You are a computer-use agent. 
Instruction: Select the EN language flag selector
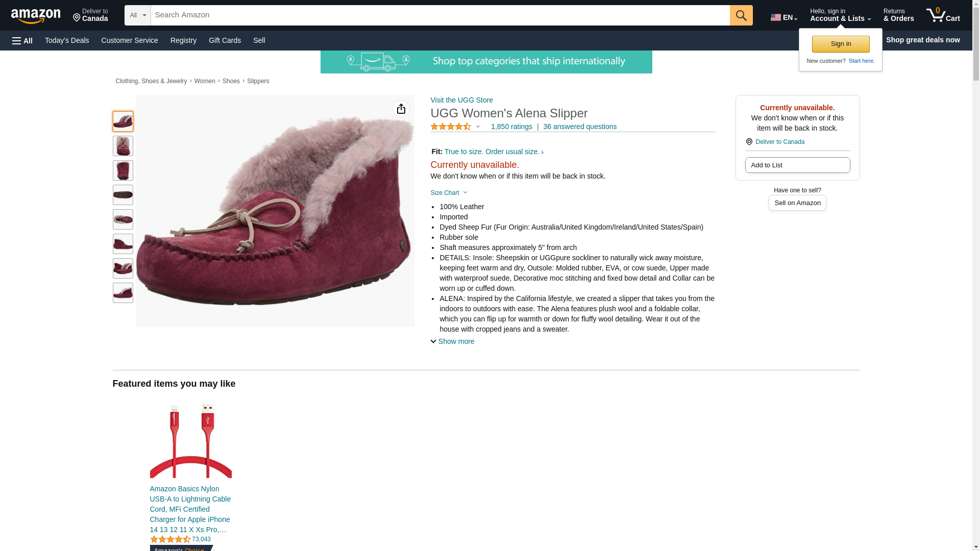784,17
